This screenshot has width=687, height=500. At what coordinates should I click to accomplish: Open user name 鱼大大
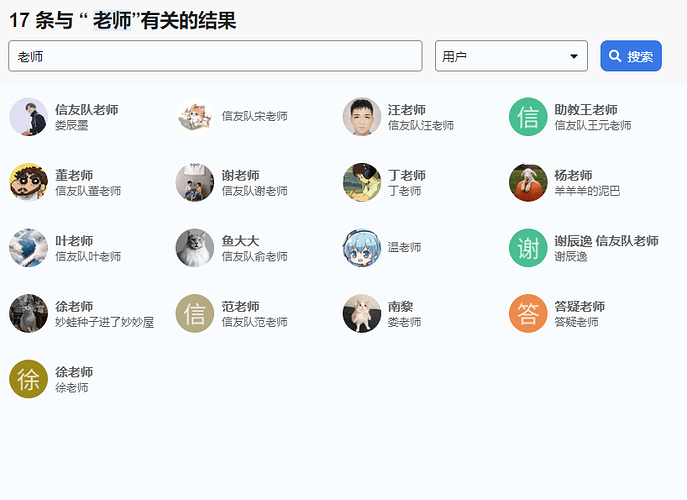coord(241,241)
